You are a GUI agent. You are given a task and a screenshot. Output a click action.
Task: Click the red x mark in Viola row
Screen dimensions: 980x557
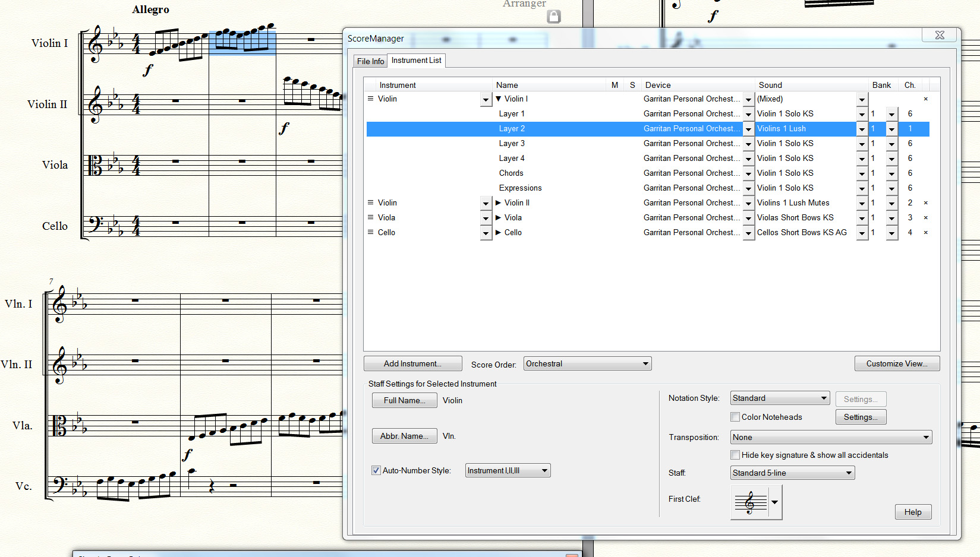coord(925,218)
